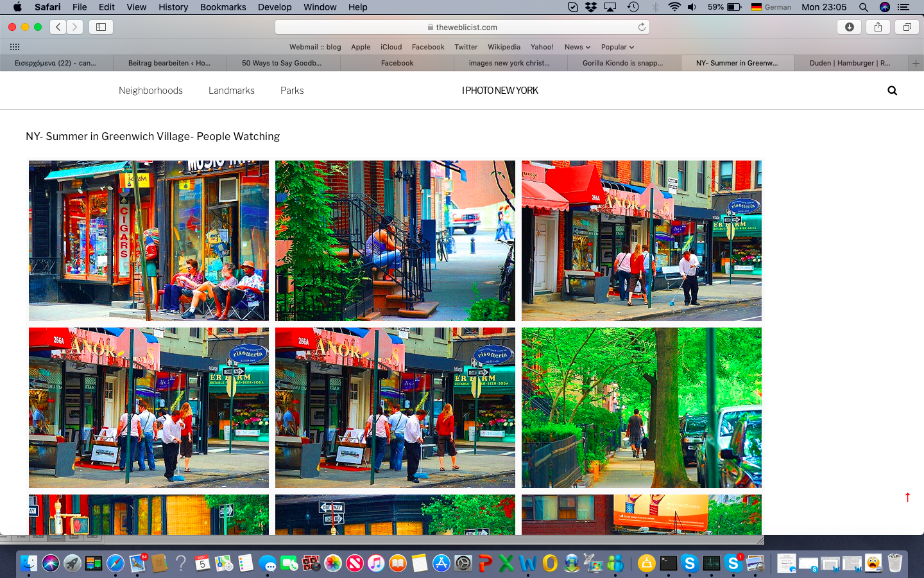Expand the Popular bookmarks dropdown
Screen dimensions: 924x578
617,47
